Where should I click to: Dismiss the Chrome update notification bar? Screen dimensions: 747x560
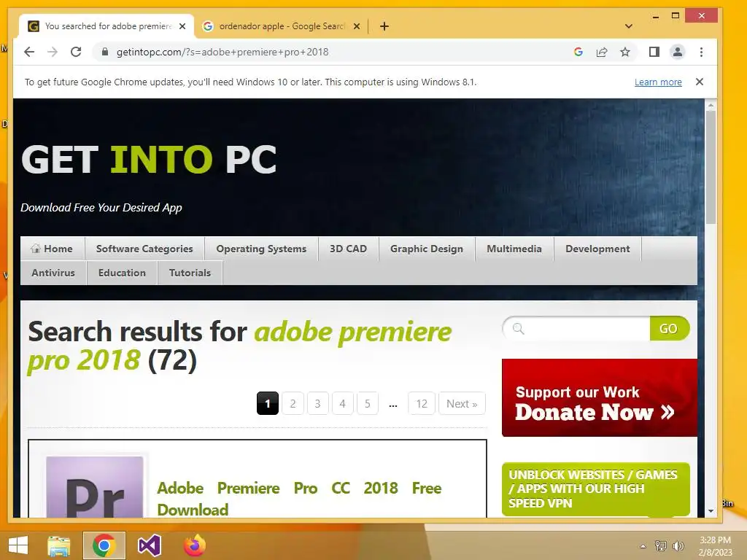700,82
